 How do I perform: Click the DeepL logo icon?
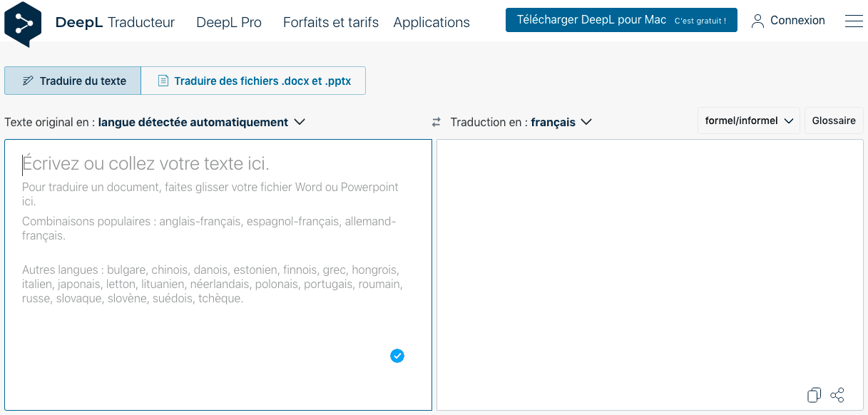(23, 24)
